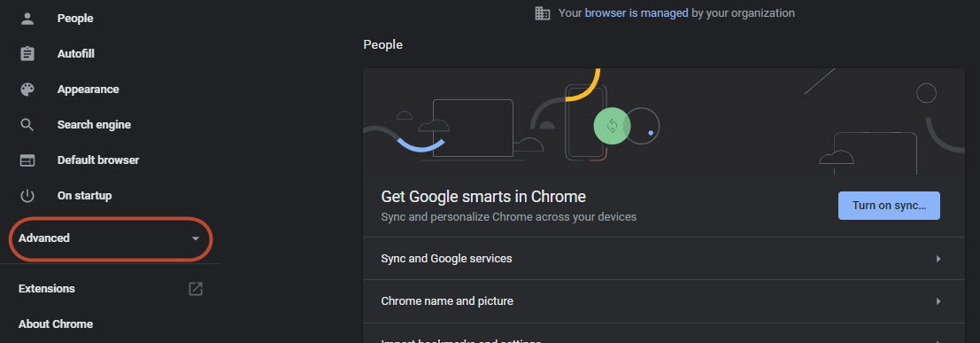This screenshot has width=980, height=343.
Task: Click the Default browser window icon
Action: click(x=27, y=160)
